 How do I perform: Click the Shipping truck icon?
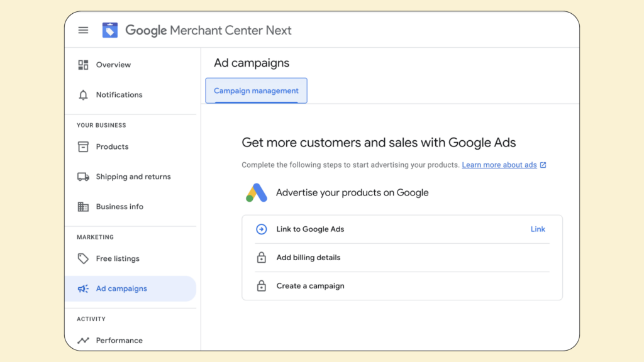(83, 177)
